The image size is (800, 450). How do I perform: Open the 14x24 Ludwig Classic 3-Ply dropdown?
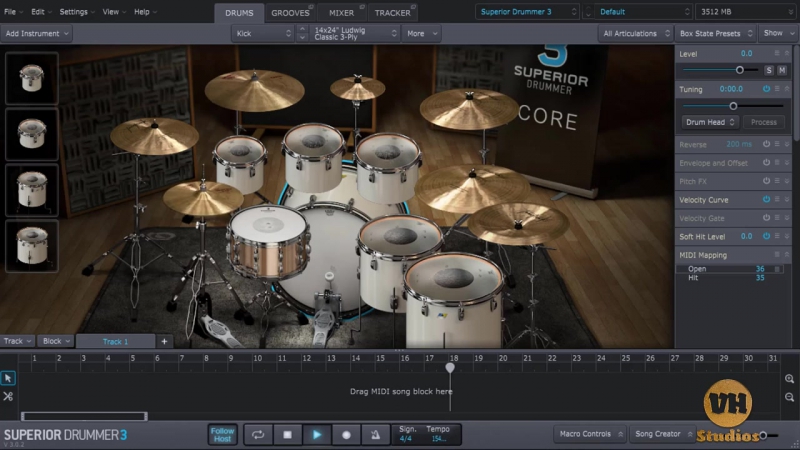355,34
